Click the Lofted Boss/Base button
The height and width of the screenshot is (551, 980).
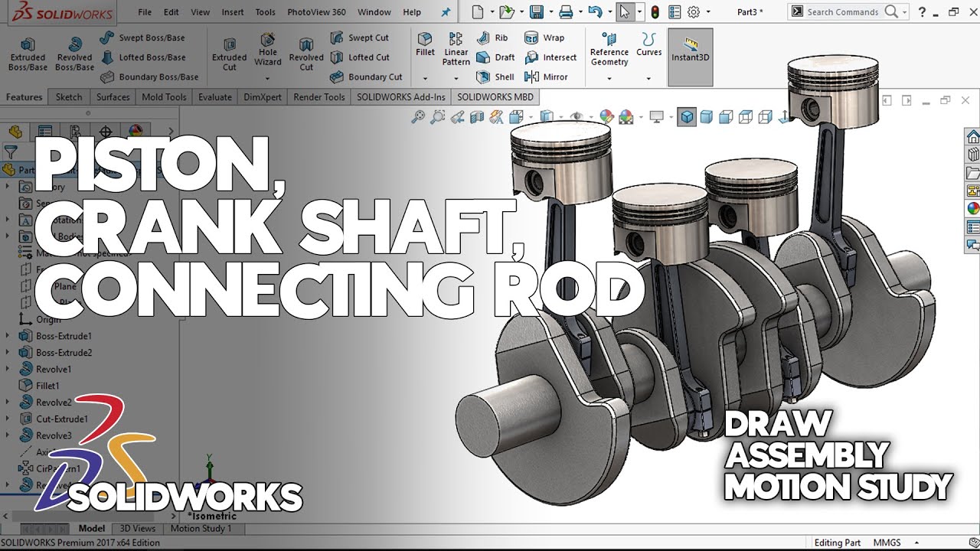(x=142, y=57)
